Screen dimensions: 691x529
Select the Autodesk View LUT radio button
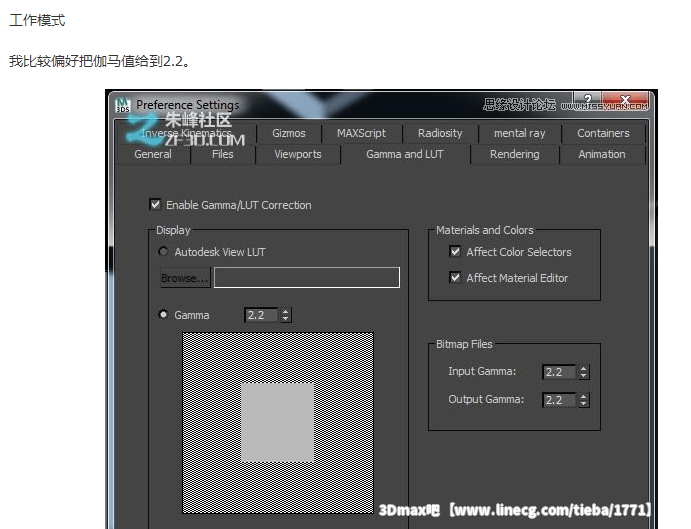coord(163,251)
